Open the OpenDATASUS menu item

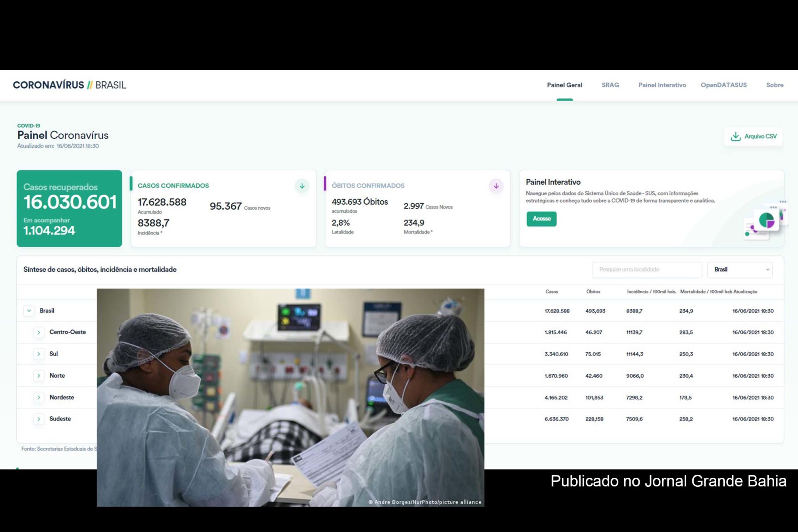click(x=724, y=85)
